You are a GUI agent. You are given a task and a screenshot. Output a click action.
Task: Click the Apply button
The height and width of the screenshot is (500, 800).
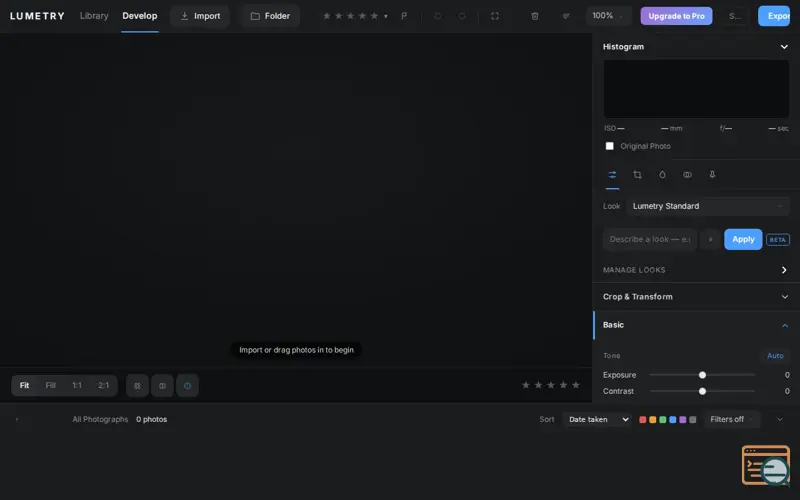743,239
